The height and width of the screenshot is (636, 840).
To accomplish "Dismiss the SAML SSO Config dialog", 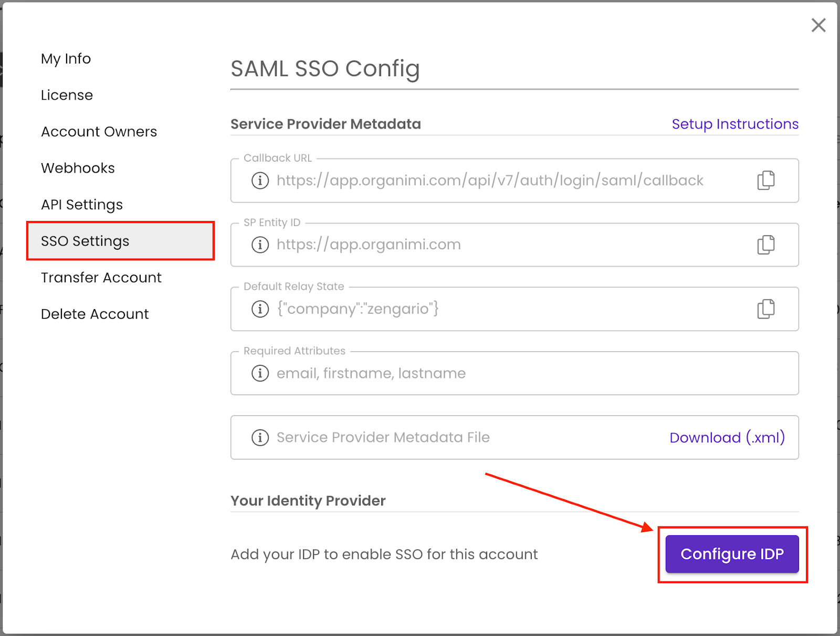I will [818, 25].
